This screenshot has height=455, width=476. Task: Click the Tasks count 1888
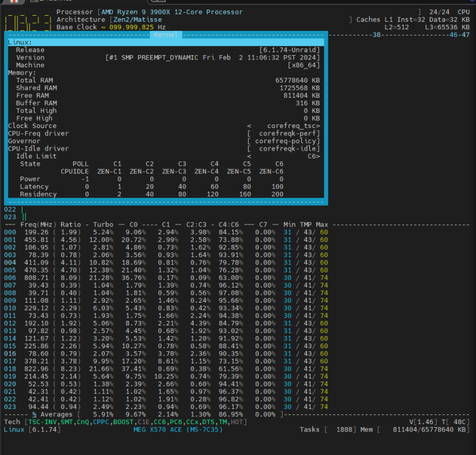click(x=344, y=430)
